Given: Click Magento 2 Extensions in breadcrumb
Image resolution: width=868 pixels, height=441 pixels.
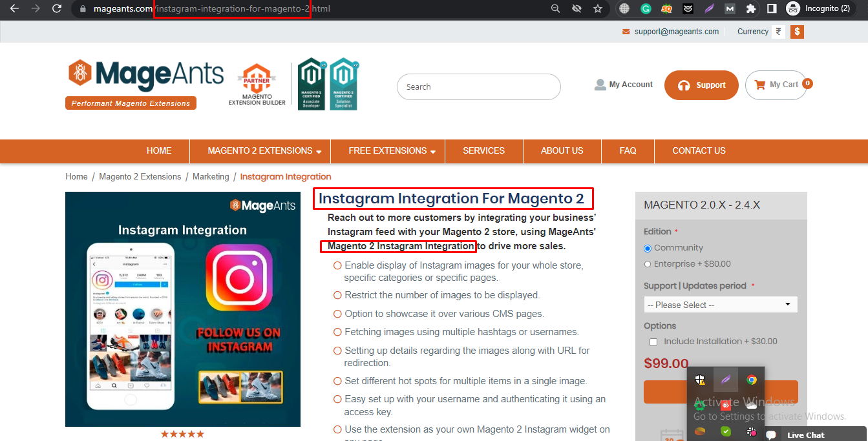Looking at the screenshot, I should click(140, 177).
